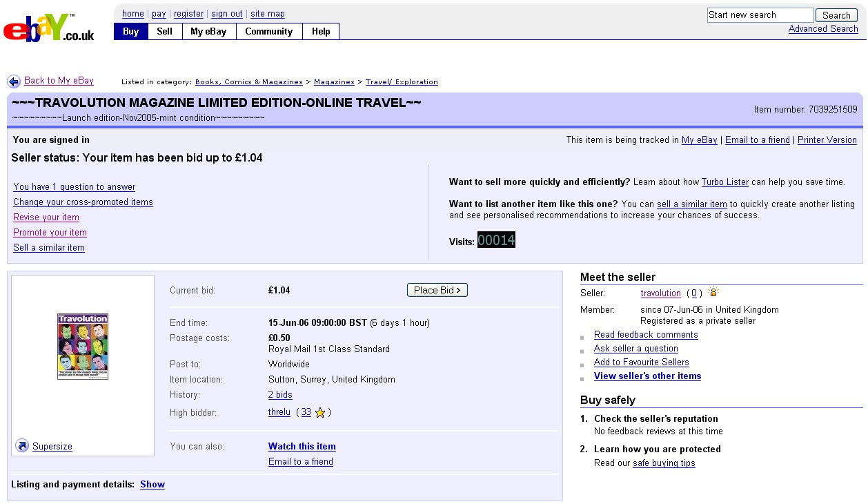Open the register link

pyautogui.click(x=188, y=14)
